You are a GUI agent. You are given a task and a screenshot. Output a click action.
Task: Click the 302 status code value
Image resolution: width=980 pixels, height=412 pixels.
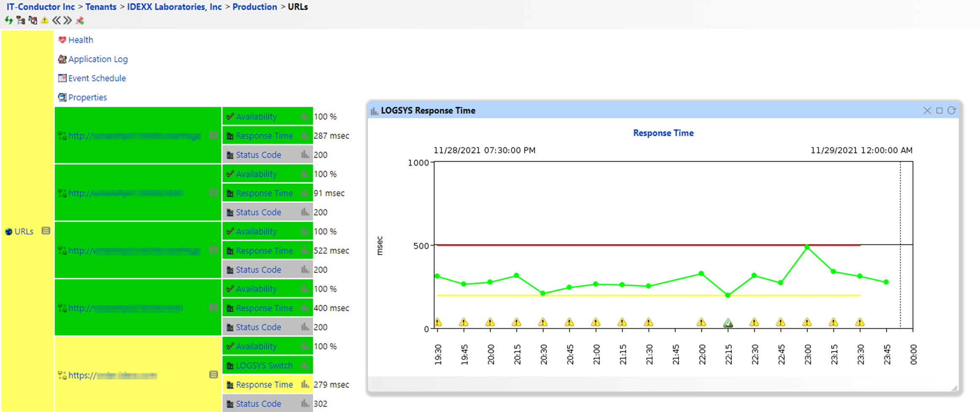coord(320,404)
